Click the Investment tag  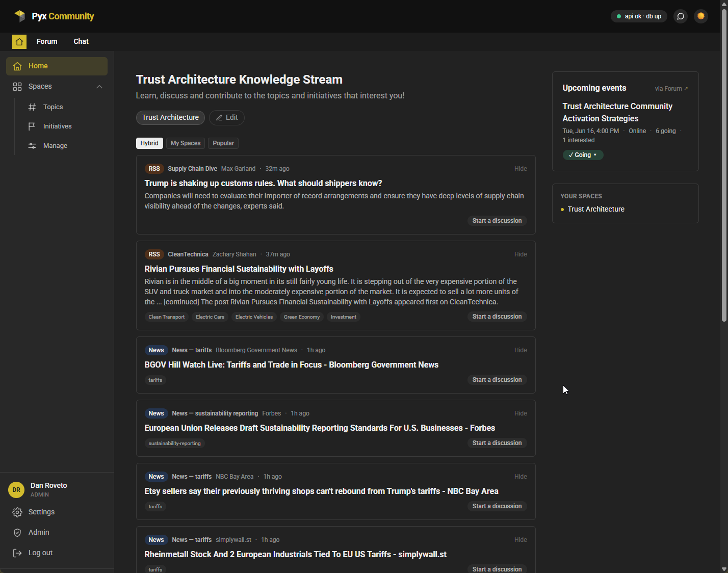point(344,317)
